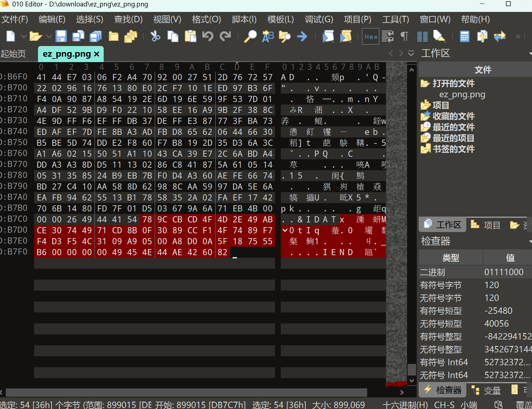Click the Copy icon
Screen dimensions: 532x409
[x=173, y=36]
